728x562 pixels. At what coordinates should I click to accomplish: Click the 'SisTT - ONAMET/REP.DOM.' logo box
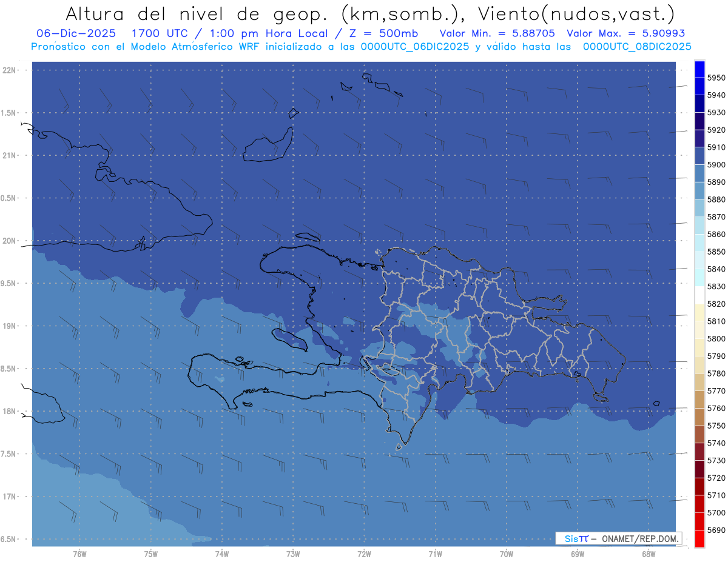click(x=618, y=538)
